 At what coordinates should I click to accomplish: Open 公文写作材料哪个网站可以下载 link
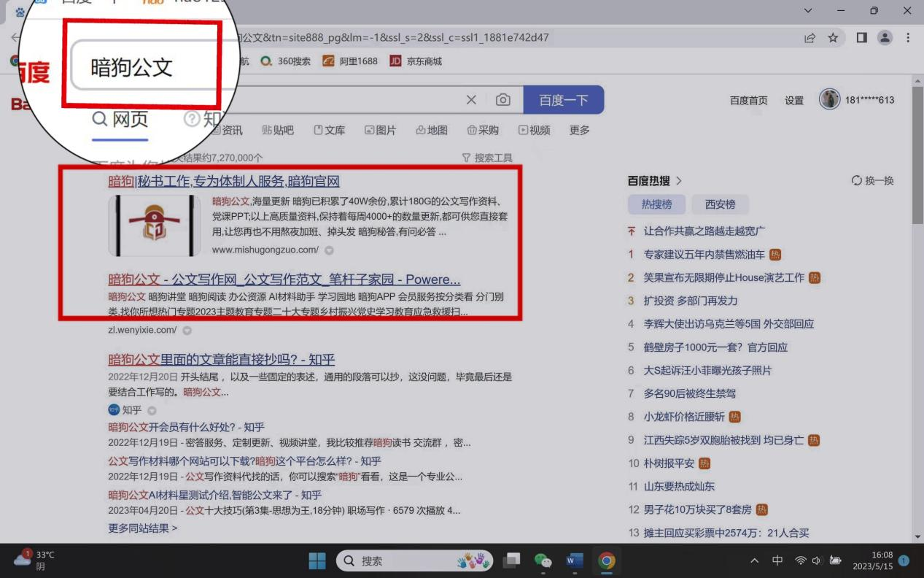tap(244, 461)
